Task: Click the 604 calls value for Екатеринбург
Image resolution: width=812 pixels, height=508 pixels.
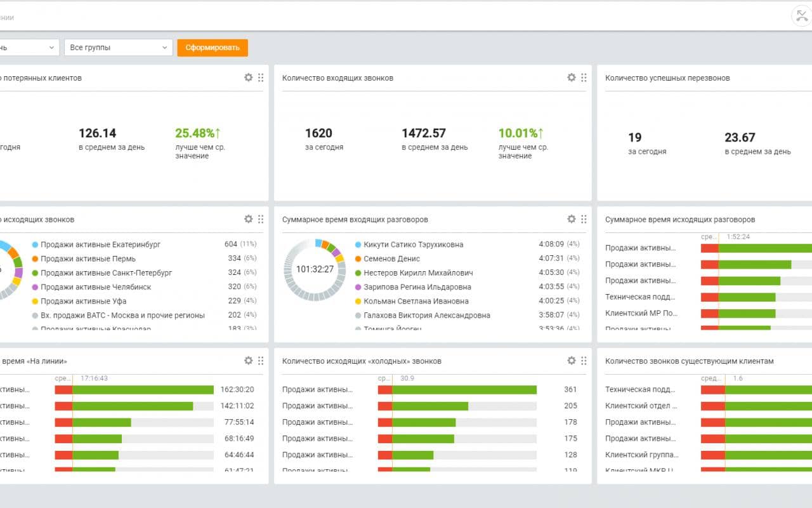Action: 231,244
